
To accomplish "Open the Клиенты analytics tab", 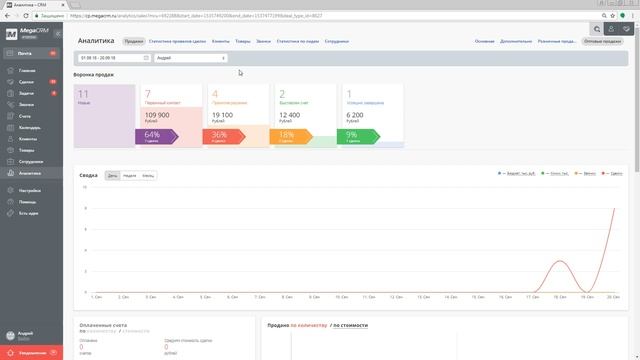I will click(220, 41).
